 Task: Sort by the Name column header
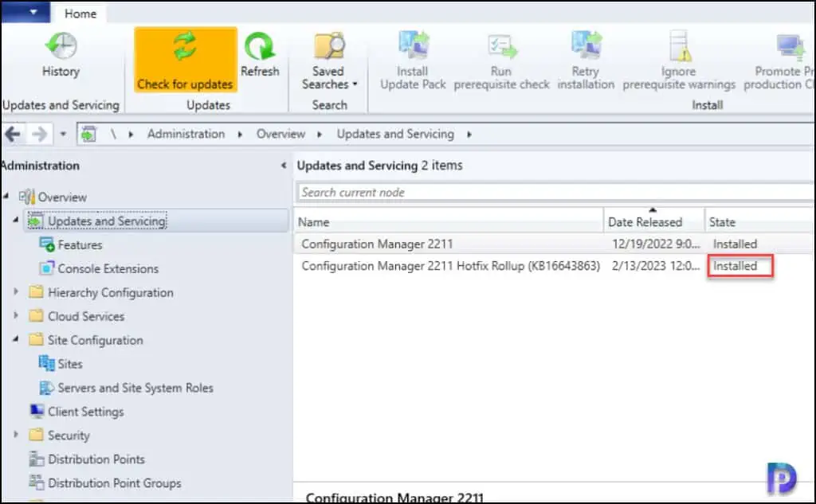[x=449, y=222]
